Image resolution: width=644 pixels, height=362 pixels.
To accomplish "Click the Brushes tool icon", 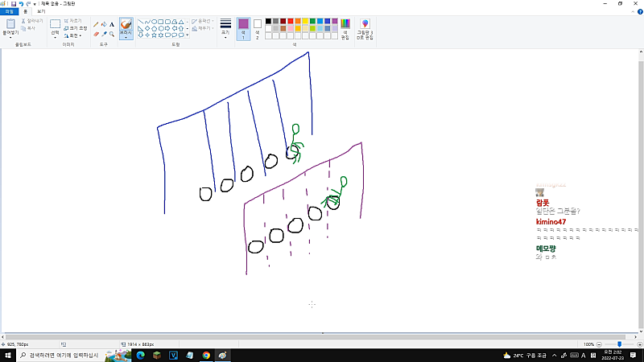I will pyautogui.click(x=126, y=25).
